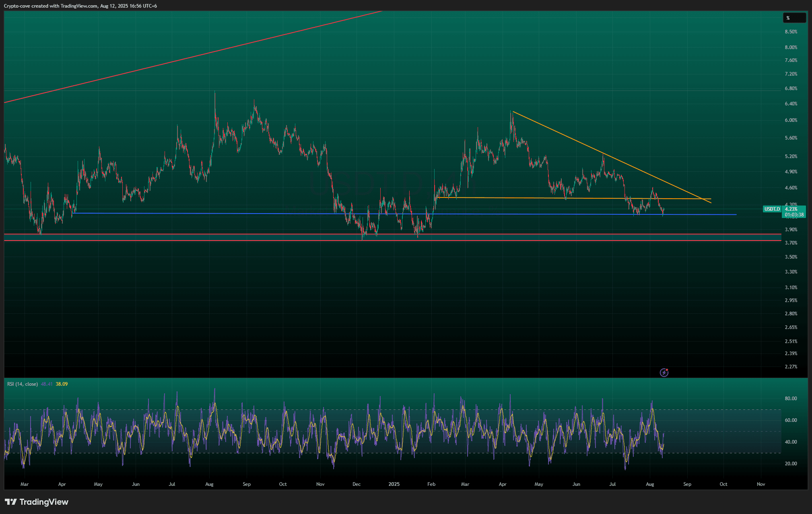
Task: Click the 6.80% price axis label
Action: 791,88
